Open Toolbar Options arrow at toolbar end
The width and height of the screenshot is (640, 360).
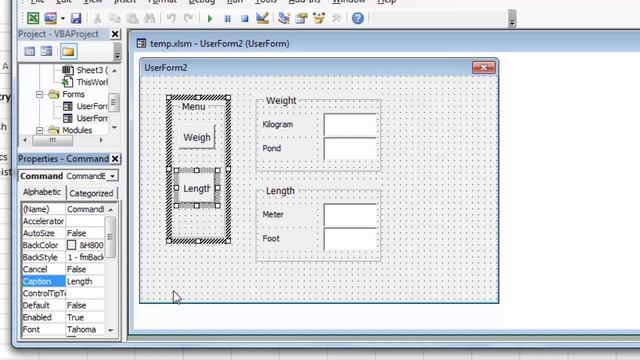(512, 19)
